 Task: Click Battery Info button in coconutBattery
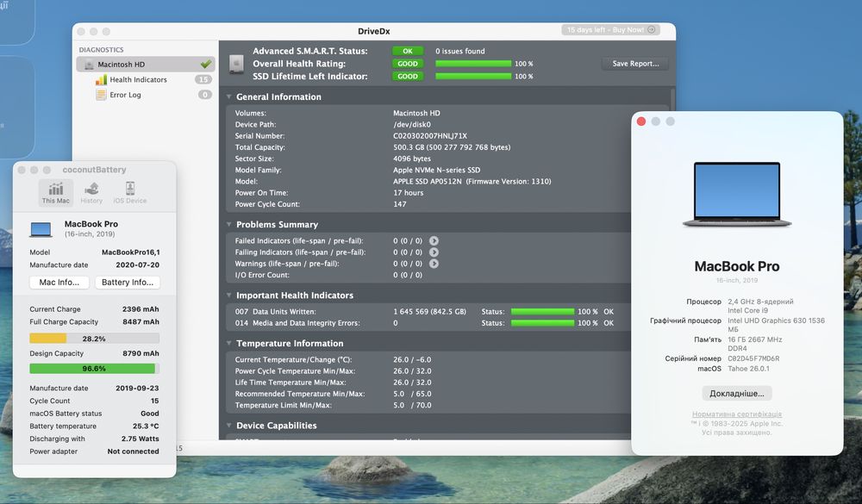pyautogui.click(x=128, y=283)
